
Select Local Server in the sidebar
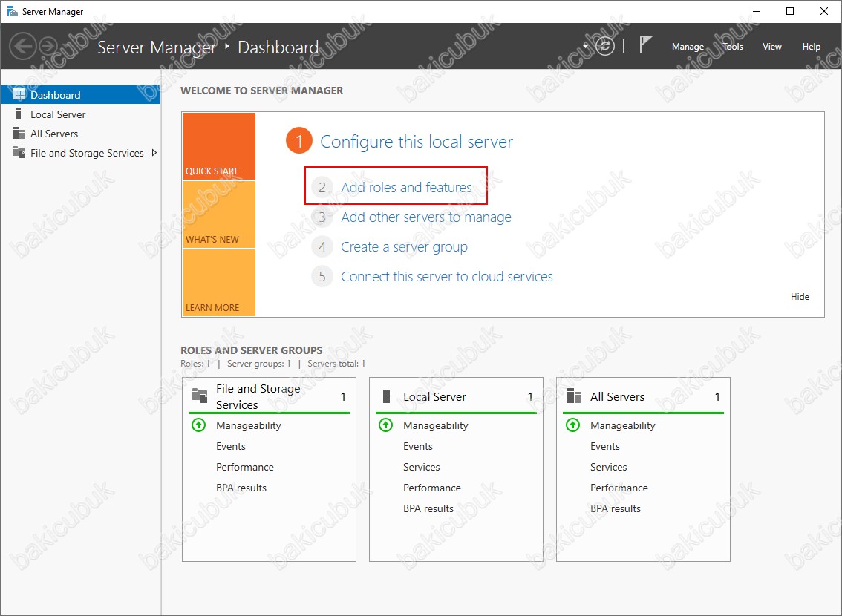tap(80, 114)
